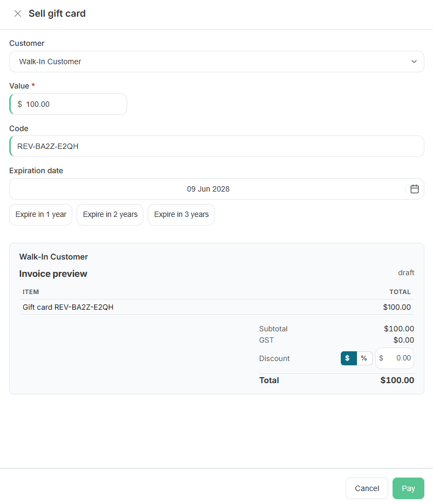Expand the Customer dropdown chevron
The image size is (433, 504).
point(414,62)
